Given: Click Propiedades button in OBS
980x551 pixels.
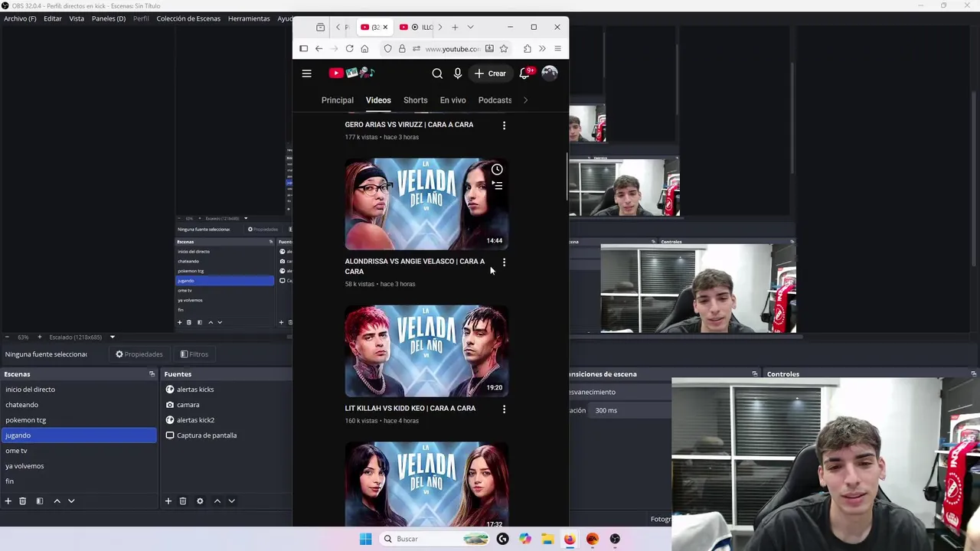Looking at the screenshot, I should [139, 354].
